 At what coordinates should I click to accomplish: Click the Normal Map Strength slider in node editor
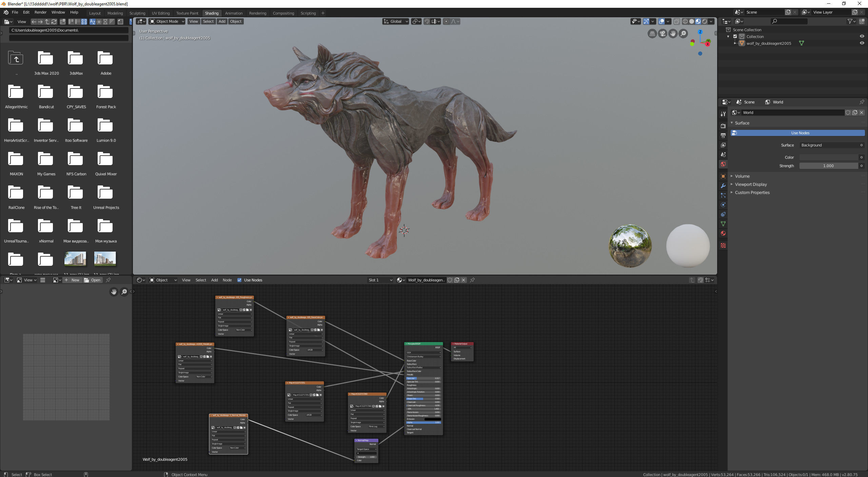click(x=366, y=457)
